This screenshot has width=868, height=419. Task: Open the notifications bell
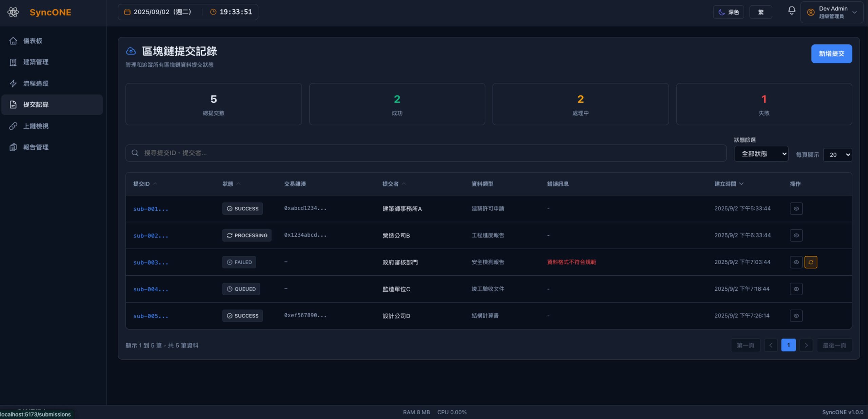coord(791,11)
